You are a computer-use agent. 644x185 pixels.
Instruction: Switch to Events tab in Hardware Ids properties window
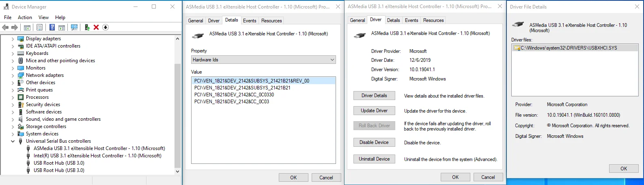[x=250, y=21]
